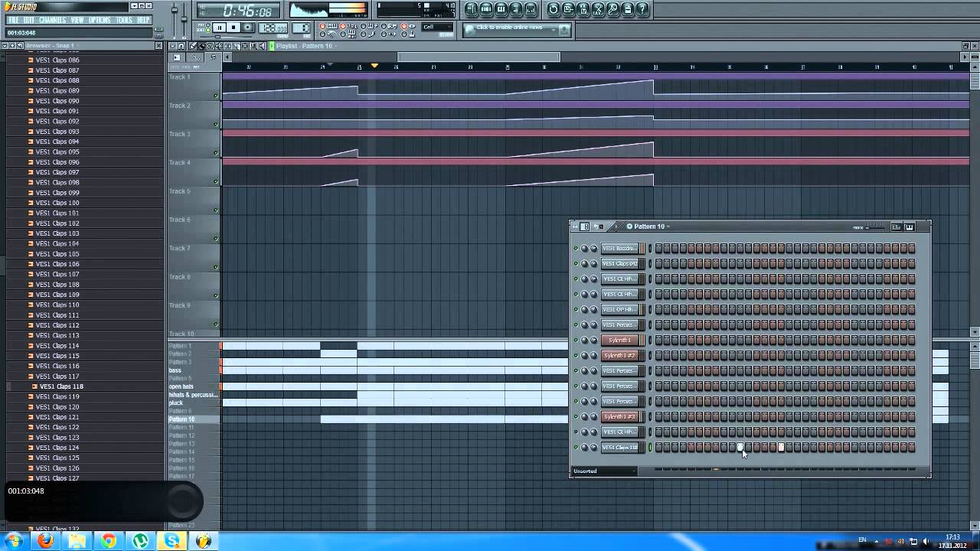The width and height of the screenshot is (980, 551).
Task: Mute the VES1 Claps 042 channel LED
Action: pyautogui.click(x=576, y=263)
